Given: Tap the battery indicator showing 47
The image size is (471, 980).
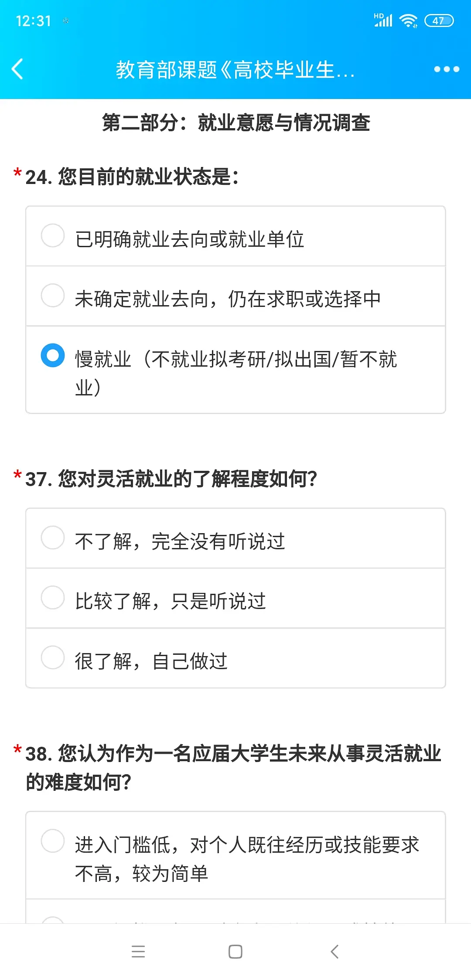Looking at the screenshot, I should click(x=439, y=20).
